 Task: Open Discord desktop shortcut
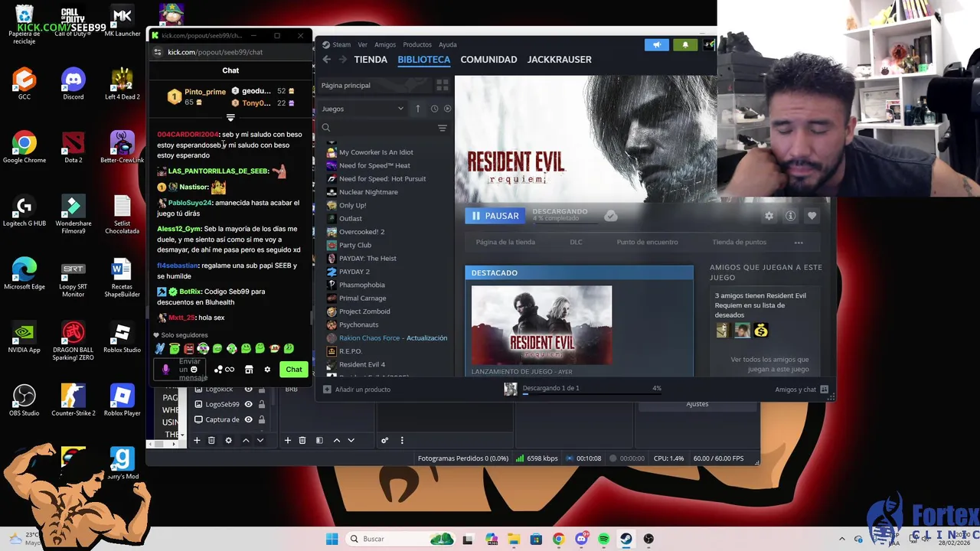73,83
